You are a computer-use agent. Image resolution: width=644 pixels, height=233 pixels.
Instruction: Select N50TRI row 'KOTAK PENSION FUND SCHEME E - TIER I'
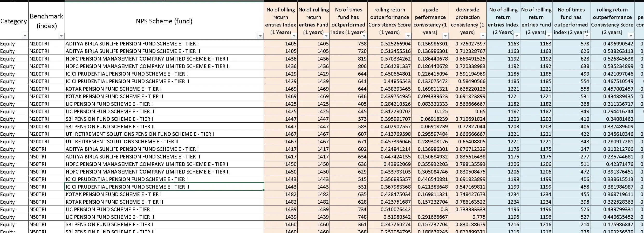pos(164,194)
